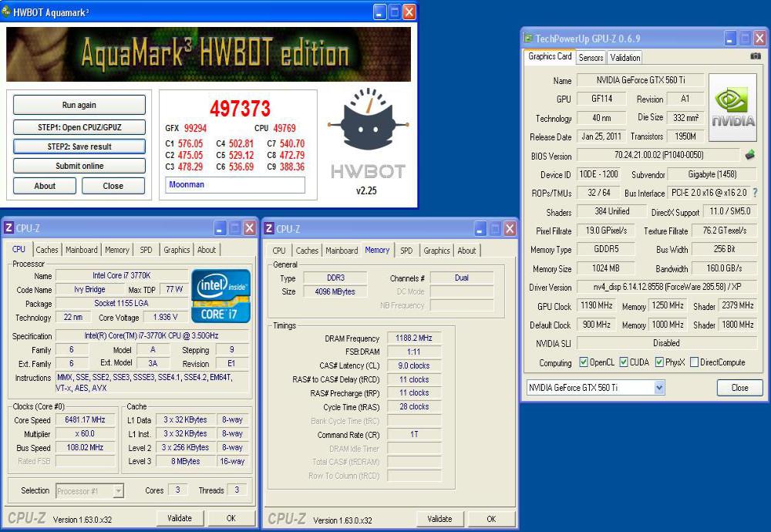Click OK in the left CPU-Z window

point(231,518)
